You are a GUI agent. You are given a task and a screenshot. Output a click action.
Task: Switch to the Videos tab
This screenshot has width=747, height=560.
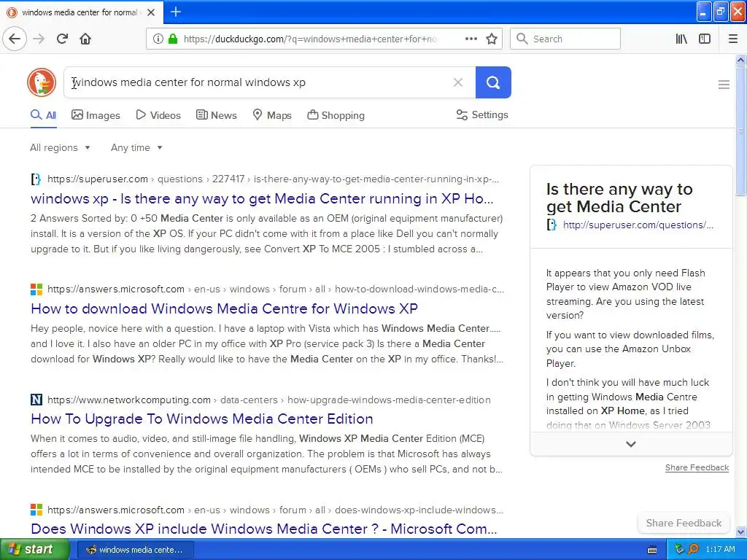[158, 115]
